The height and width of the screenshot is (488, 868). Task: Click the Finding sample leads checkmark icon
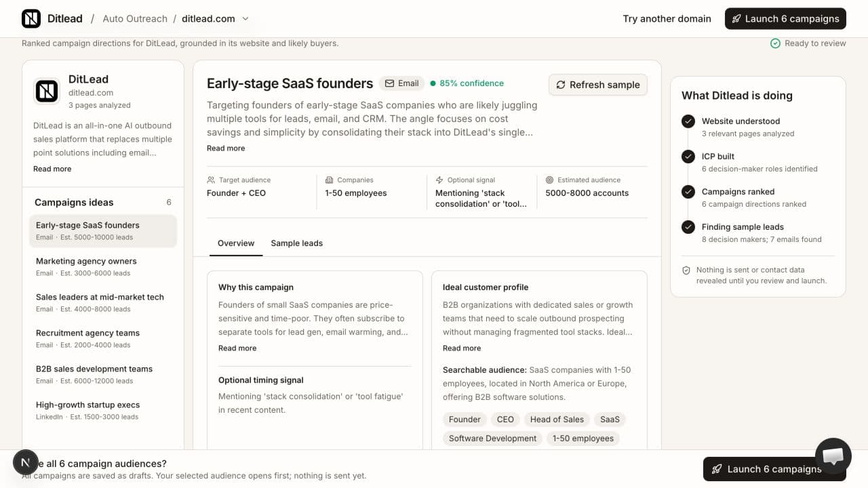point(688,227)
